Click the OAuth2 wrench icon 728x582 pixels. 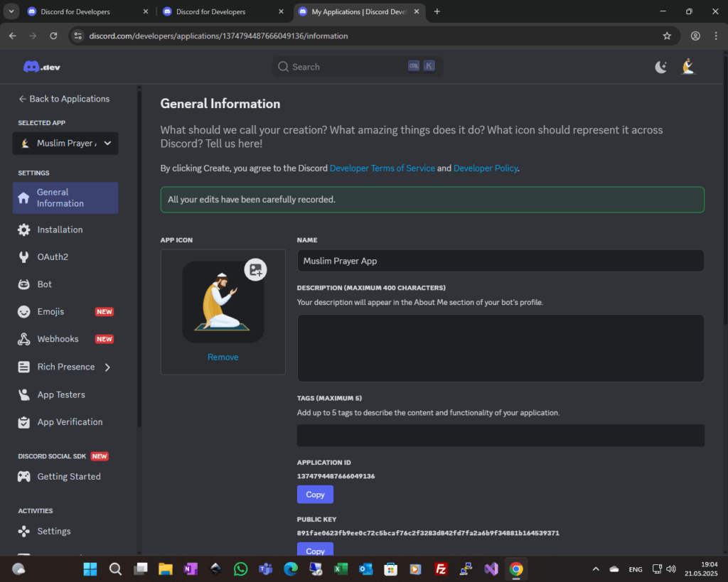23,257
